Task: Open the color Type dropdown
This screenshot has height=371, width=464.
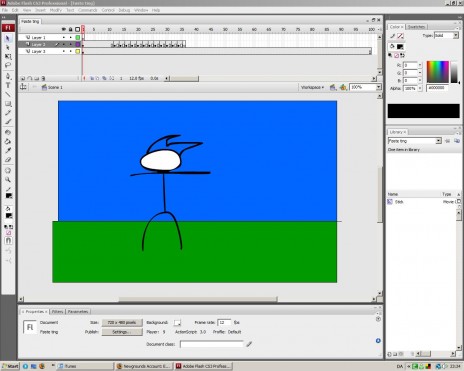Action: 456,35
